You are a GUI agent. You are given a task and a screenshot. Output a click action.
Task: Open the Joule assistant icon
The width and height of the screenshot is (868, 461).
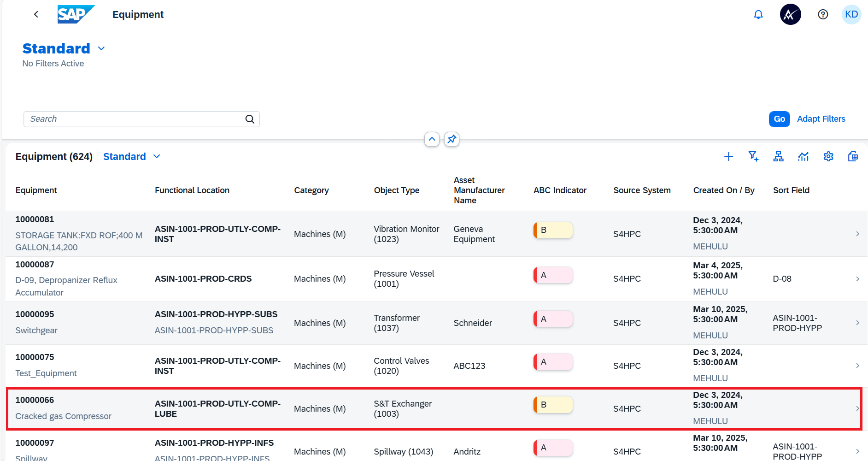(x=790, y=14)
